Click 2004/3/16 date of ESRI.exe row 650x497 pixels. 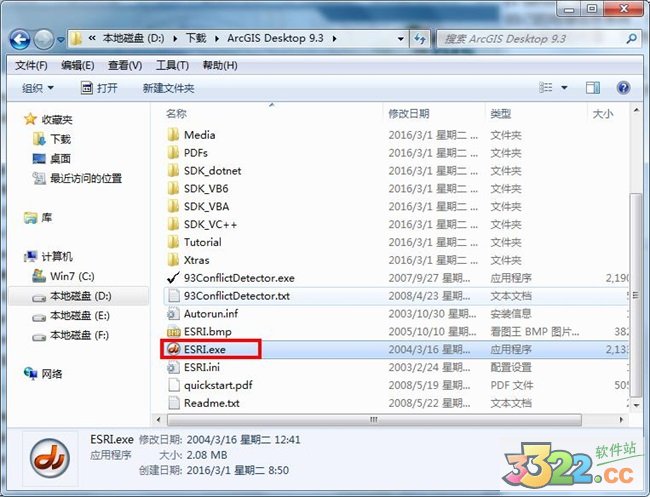click(x=429, y=349)
